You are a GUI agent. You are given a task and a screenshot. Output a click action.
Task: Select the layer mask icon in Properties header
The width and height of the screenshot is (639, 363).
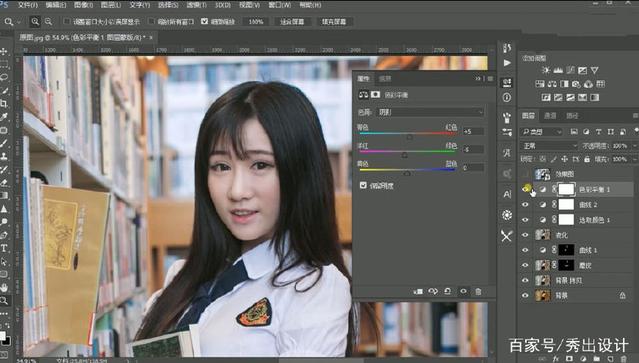pyautogui.click(x=375, y=95)
